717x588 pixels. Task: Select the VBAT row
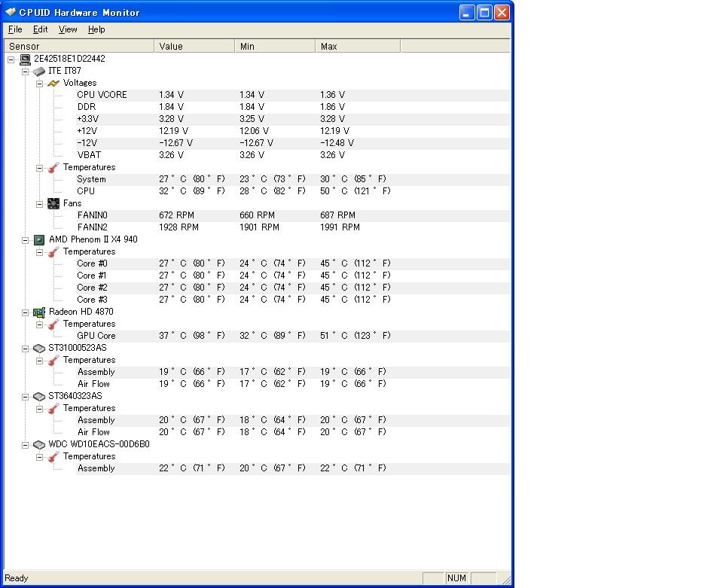pyautogui.click(x=293, y=155)
